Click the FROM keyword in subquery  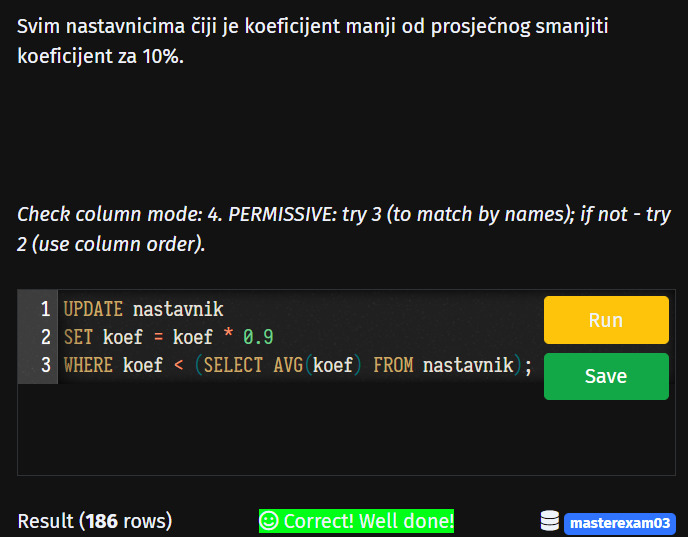393,365
